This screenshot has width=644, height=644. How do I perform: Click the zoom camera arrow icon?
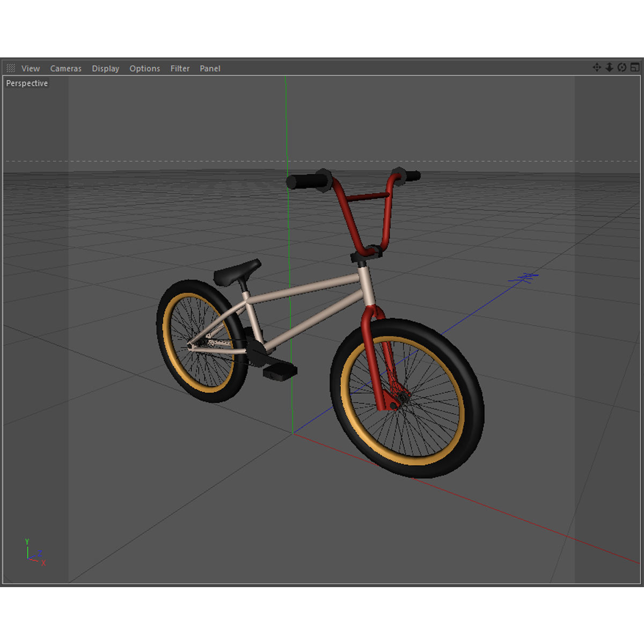click(609, 67)
